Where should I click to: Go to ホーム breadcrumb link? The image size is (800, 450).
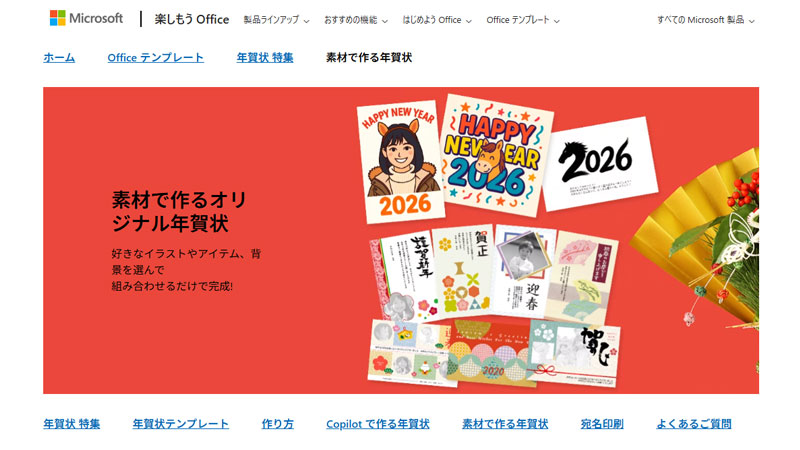(59, 58)
